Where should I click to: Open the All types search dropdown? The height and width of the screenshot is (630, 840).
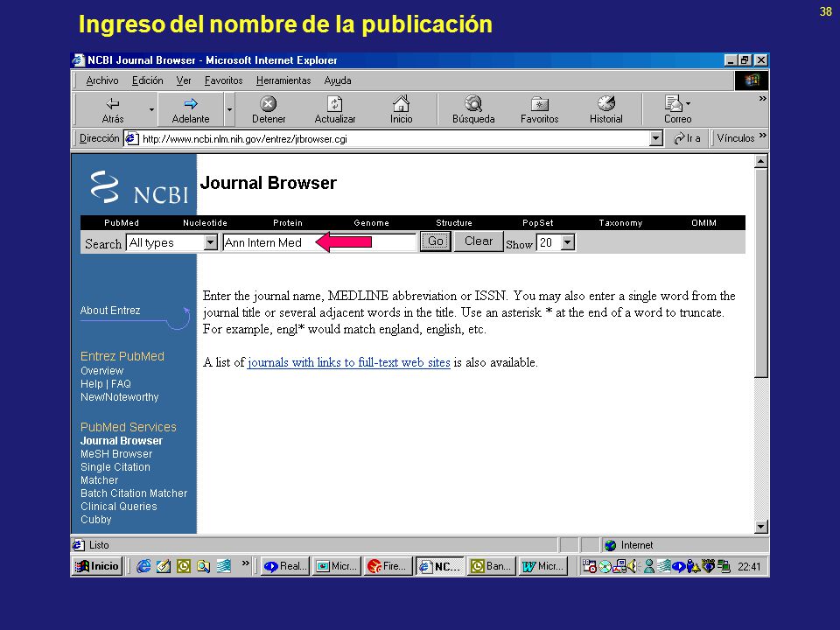point(211,242)
